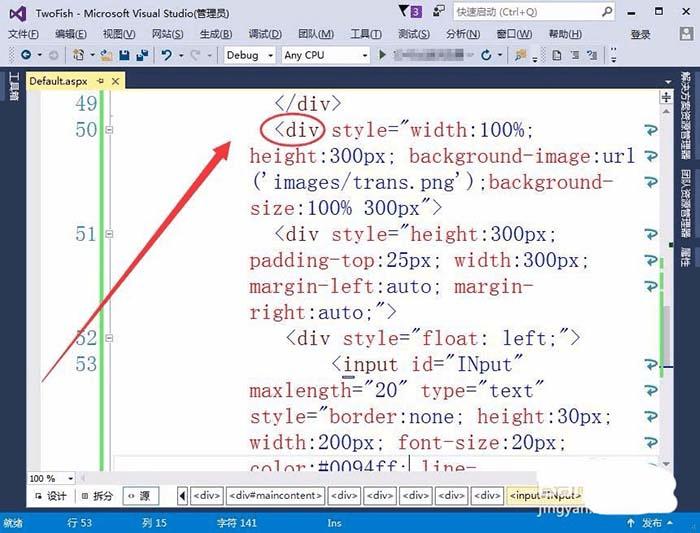Click the 登录 sign-in link
This screenshot has width=700, height=533.
pos(640,34)
